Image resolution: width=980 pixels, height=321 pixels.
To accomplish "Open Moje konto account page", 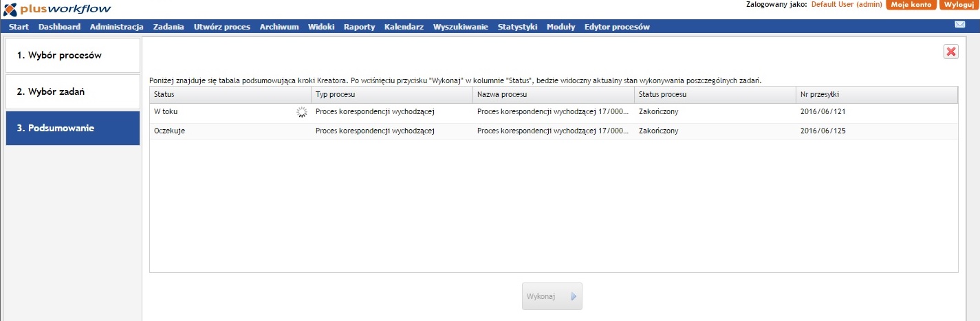I will pos(911,5).
